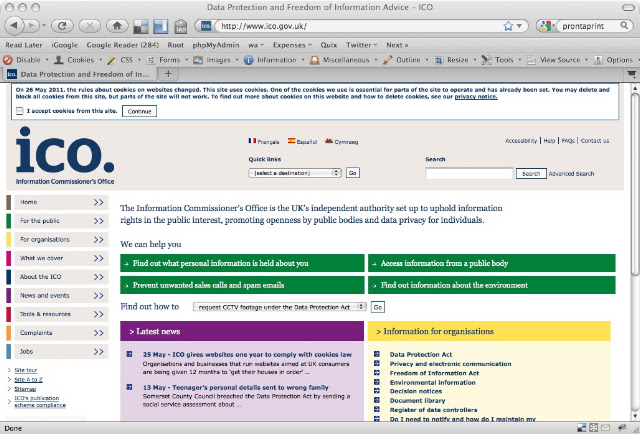Image resolution: width=640 pixels, height=434 pixels.
Task: Click the site Search input field
Action: pyautogui.click(x=469, y=173)
